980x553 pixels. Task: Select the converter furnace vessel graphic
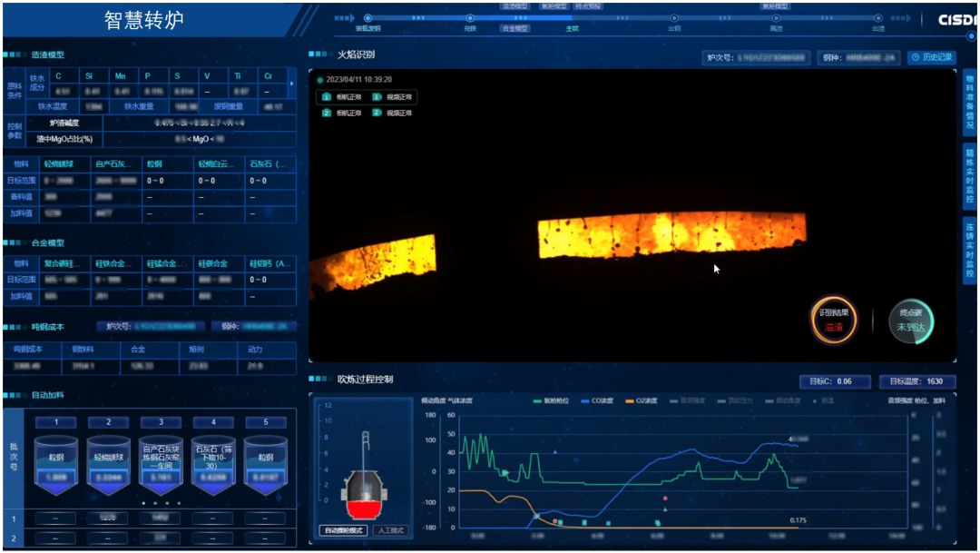pos(363,483)
